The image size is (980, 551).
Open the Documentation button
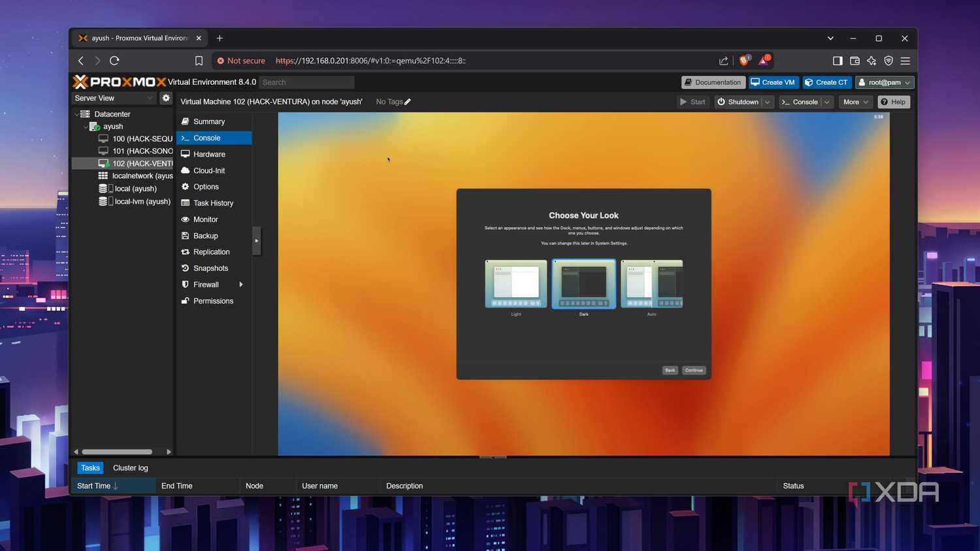[713, 82]
